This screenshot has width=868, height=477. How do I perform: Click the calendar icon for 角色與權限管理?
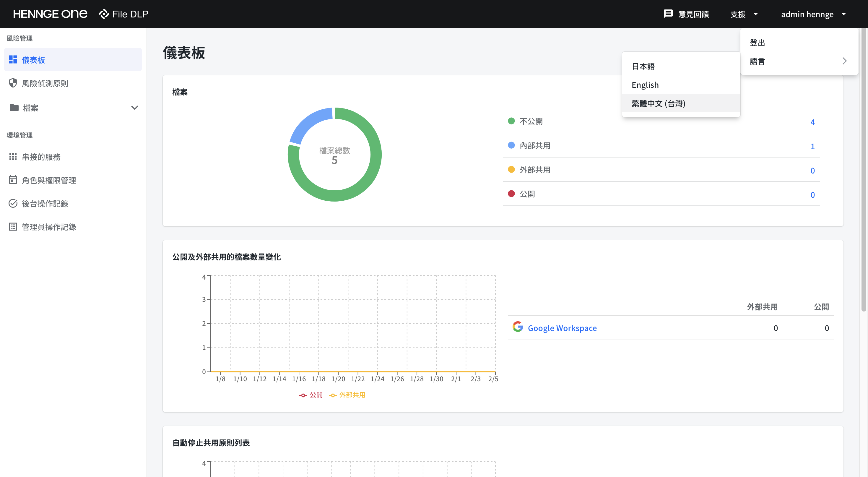13,180
